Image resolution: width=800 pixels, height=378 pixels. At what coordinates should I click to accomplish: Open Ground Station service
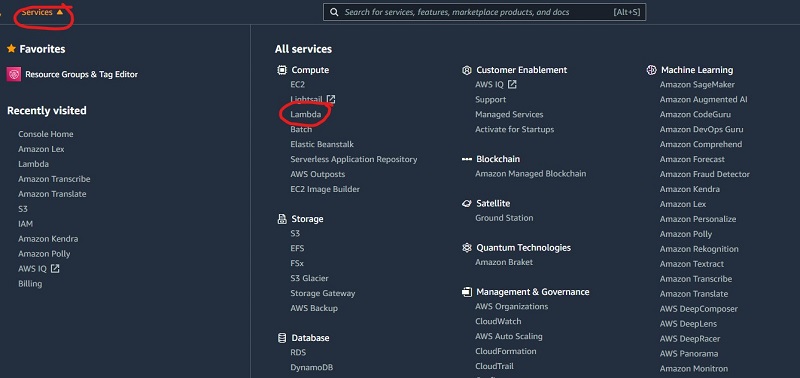(x=504, y=218)
